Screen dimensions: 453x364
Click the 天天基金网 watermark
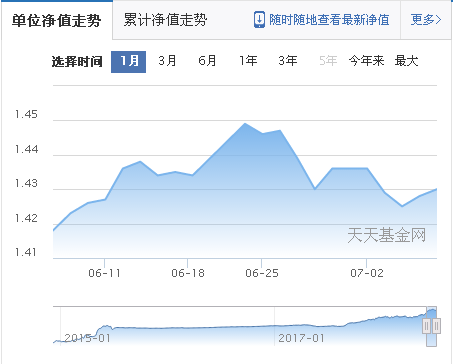tap(387, 235)
